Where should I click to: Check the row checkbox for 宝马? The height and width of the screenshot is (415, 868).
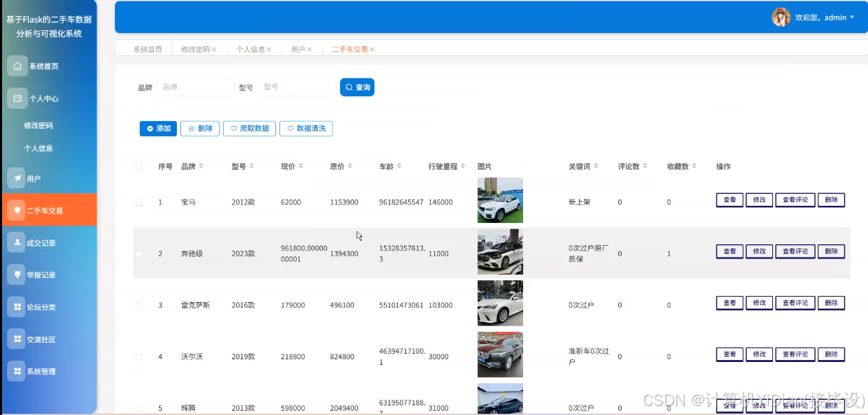[x=138, y=202]
